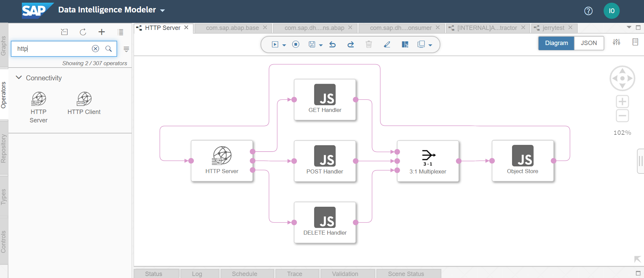This screenshot has height=278, width=644.
Task: Open the com.sap.dh....ns.abap tab
Action: (x=314, y=28)
